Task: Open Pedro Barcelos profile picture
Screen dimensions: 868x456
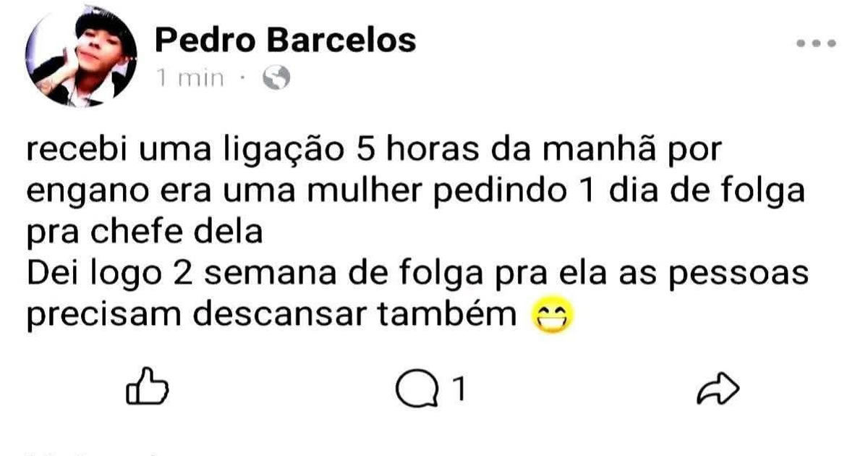Action: pos(81,59)
